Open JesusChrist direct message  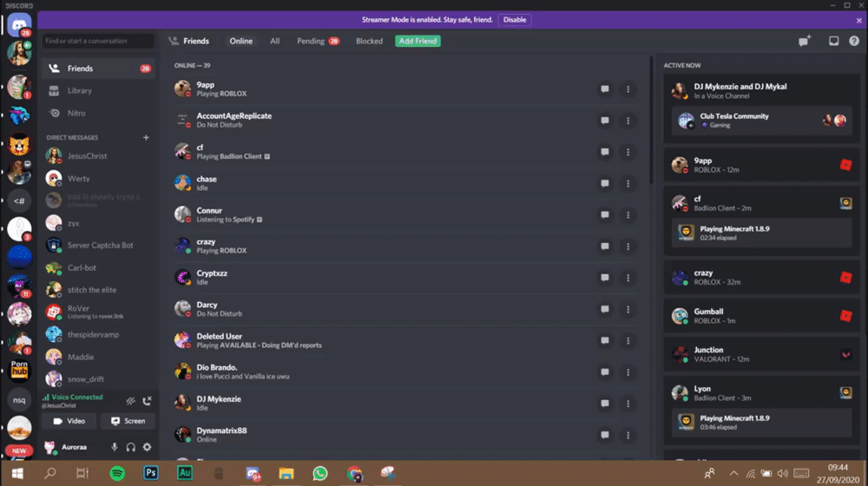click(99, 156)
